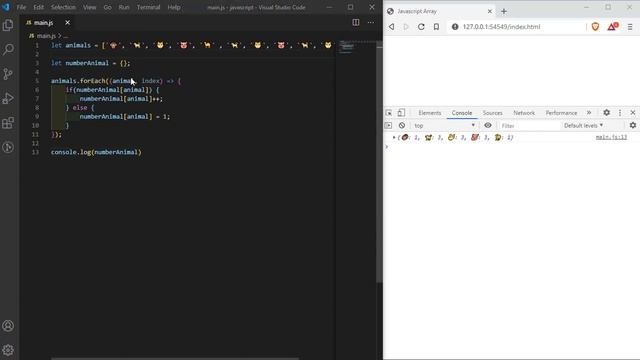Toggle the console sidebar
Screen dimensions: 640x360
(x=388, y=126)
